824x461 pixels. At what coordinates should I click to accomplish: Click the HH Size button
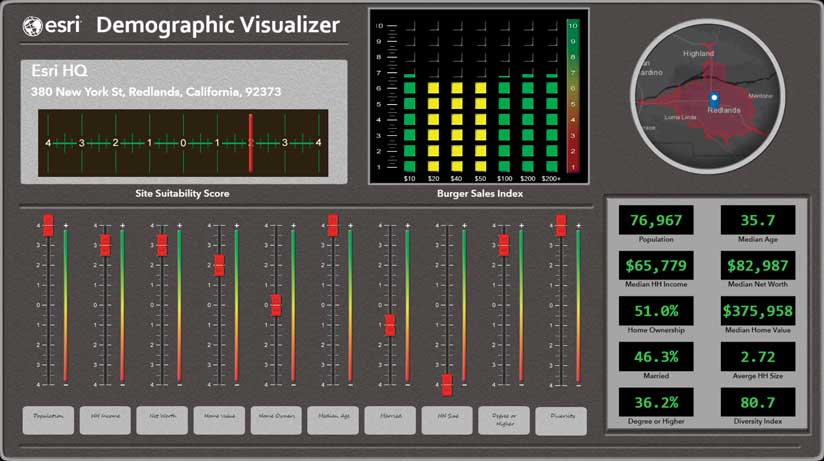447,420
